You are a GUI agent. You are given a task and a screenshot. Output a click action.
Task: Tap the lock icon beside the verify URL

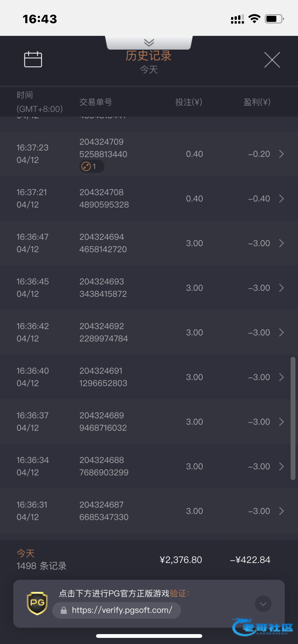64,610
